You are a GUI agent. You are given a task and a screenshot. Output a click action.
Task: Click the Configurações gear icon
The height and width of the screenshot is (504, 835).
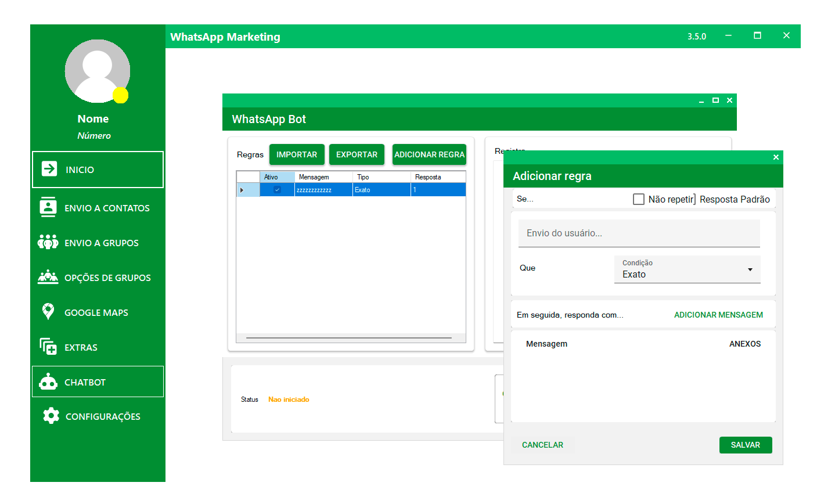tap(51, 416)
